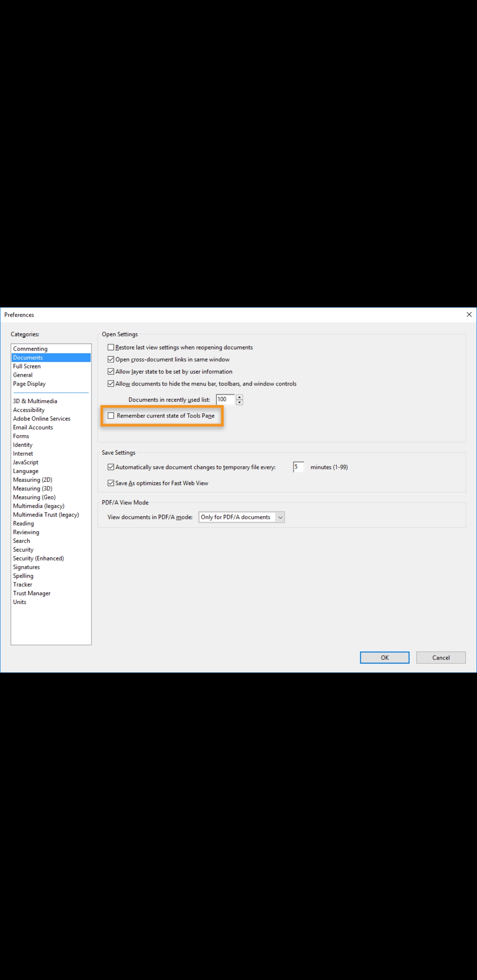Decrease recently used list count arrow
This screenshot has height=980, width=477.
tap(239, 402)
